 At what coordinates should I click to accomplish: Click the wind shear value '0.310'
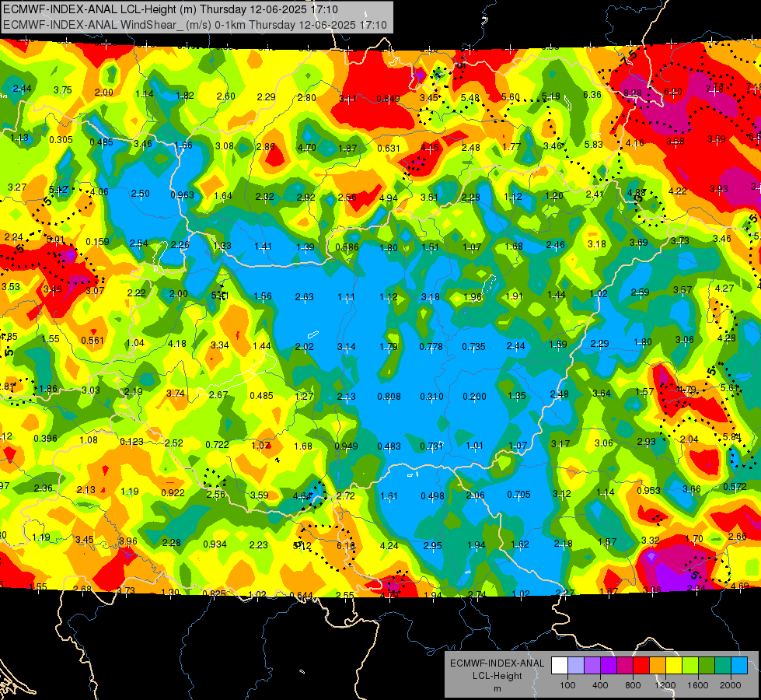click(431, 397)
